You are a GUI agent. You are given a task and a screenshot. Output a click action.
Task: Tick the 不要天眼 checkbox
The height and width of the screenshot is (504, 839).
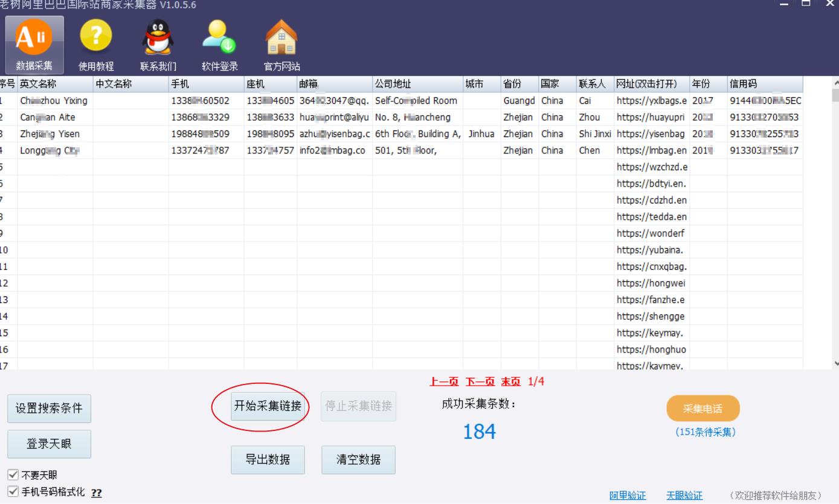(x=13, y=475)
